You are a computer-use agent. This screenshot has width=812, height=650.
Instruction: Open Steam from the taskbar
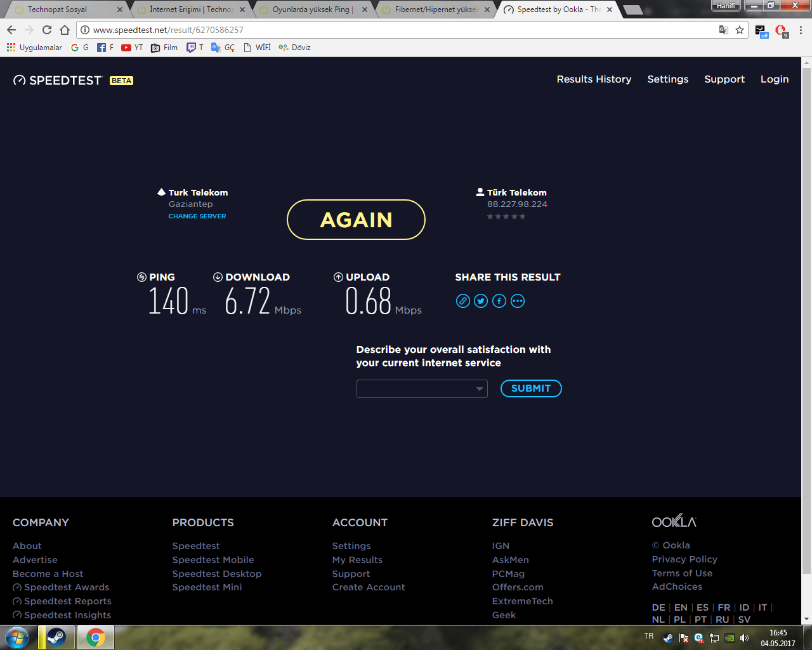point(56,637)
